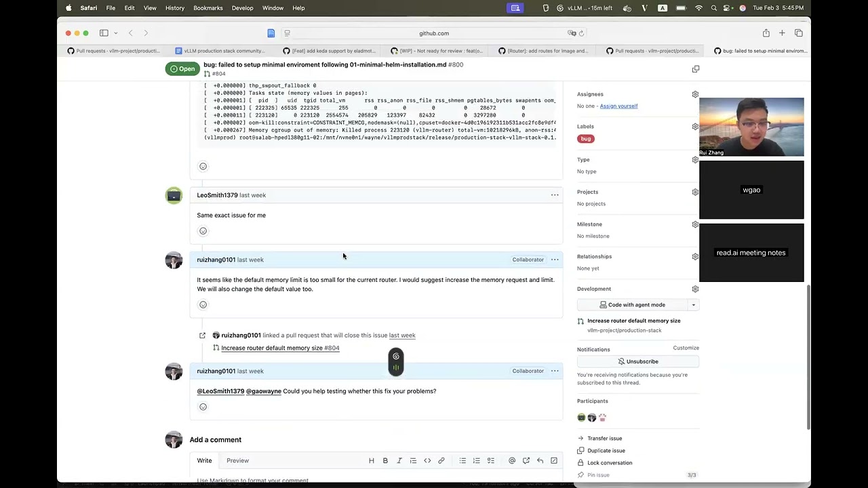The height and width of the screenshot is (488, 868).
Task: Open macOS Spotlight search icon
Action: click(x=714, y=8)
